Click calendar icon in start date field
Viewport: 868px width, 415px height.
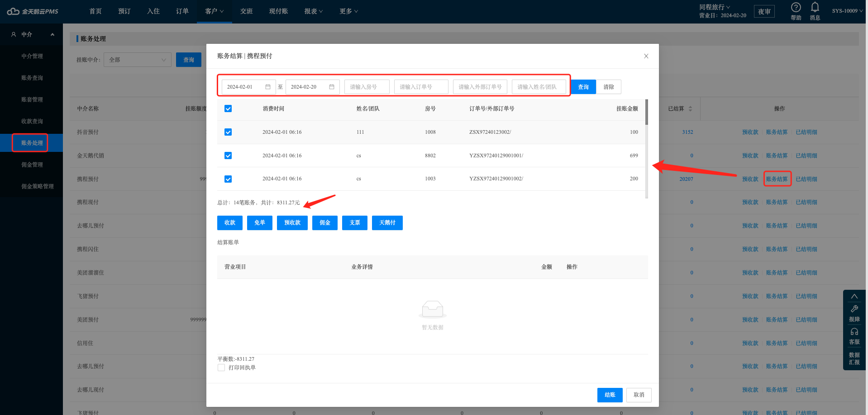pos(268,87)
